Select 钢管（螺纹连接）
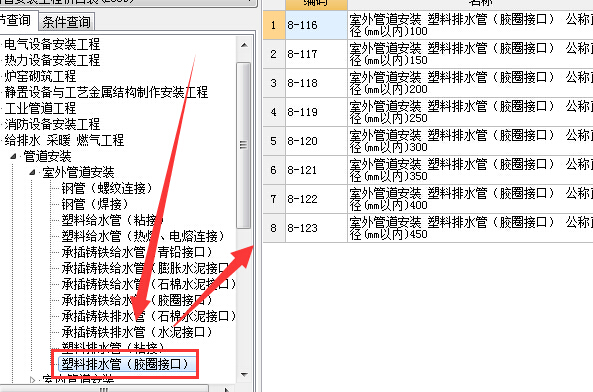The width and height of the screenshot is (593, 392). 107,188
